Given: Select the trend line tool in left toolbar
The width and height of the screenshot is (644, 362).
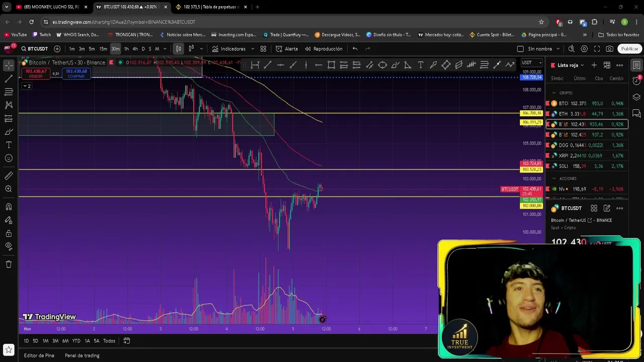Looking at the screenshot, I should [x=9, y=79].
